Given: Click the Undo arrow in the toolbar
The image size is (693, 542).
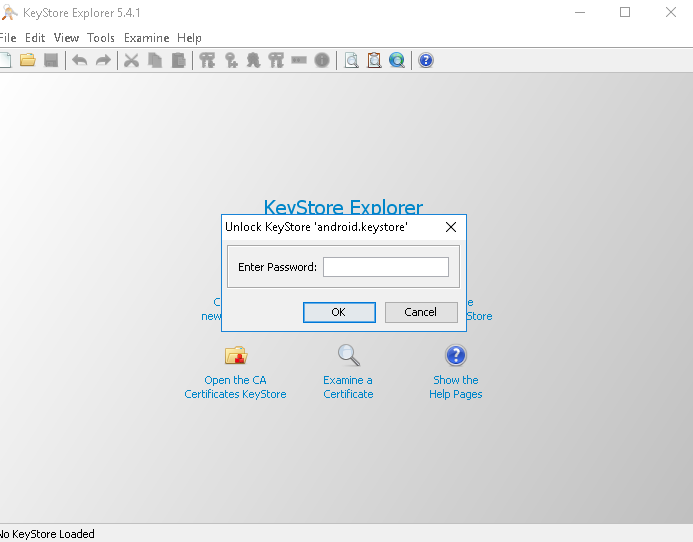Looking at the screenshot, I should [x=80, y=60].
